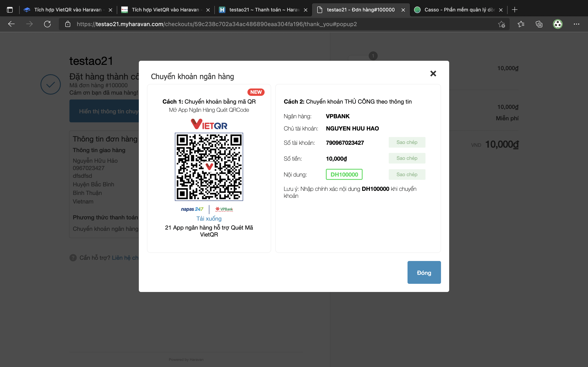The width and height of the screenshot is (588, 367).
Task: Reload the page with refresh icon
Action: pyautogui.click(x=47, y=24)
